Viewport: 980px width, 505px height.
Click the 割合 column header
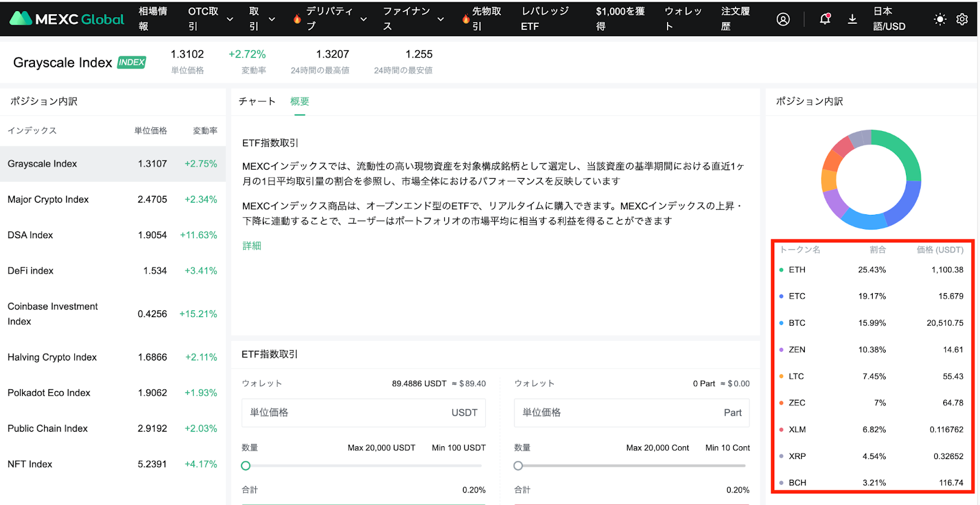point(878,250)
